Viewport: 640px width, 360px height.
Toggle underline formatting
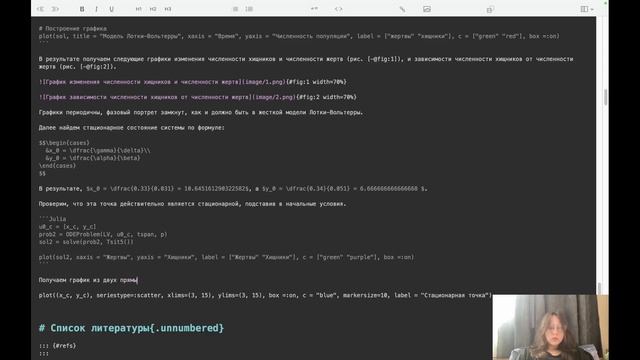111,9
